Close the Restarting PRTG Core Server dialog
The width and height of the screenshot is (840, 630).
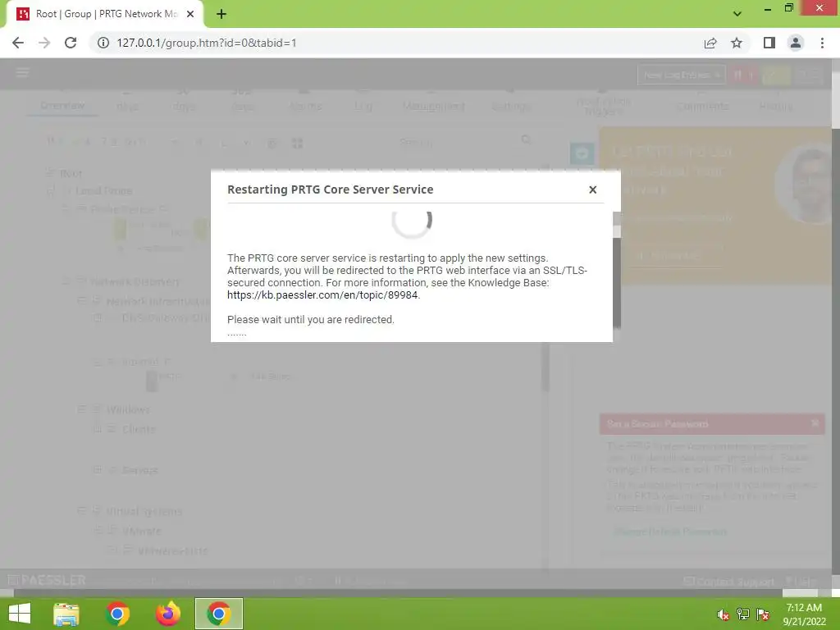tap(592, 189)
